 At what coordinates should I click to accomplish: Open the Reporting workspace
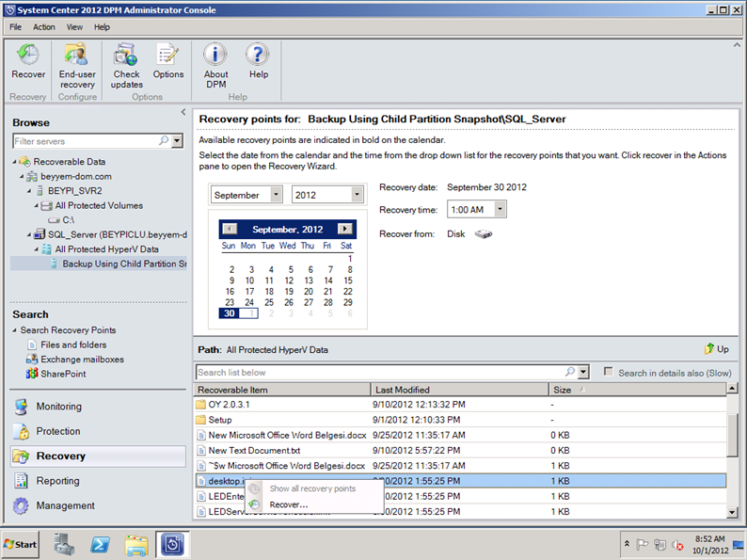(x=57, y=481)
